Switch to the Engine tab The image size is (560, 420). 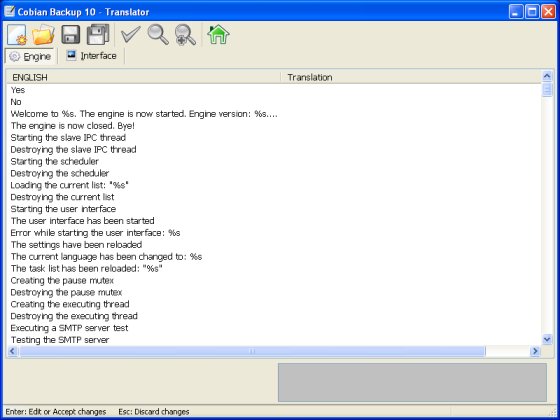click(30, 56)
